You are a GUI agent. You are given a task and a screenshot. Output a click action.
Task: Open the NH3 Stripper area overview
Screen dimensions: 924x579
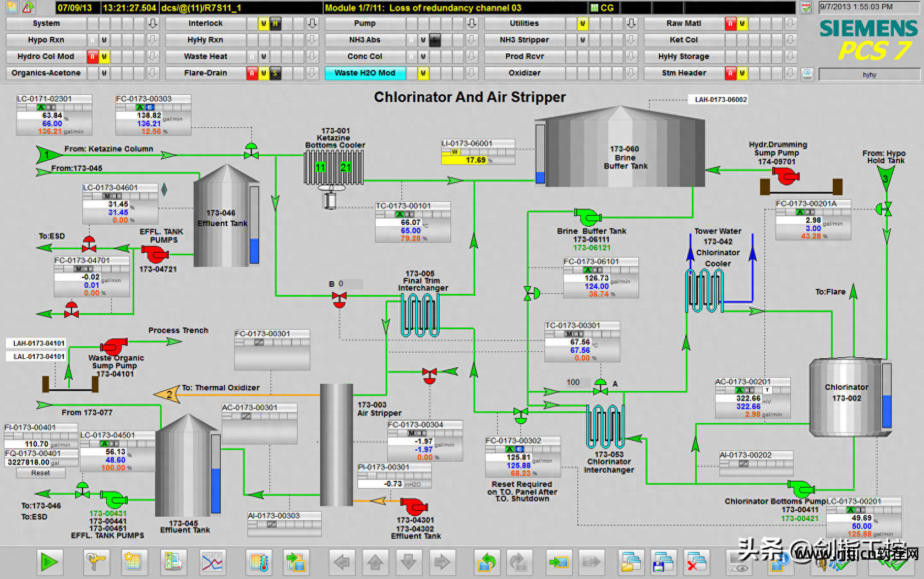[524, 40]
